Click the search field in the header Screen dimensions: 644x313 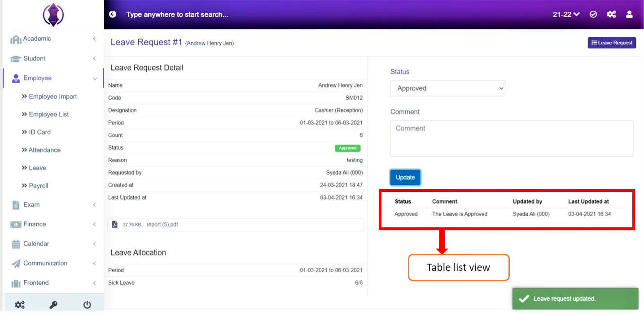click(177, 14)
